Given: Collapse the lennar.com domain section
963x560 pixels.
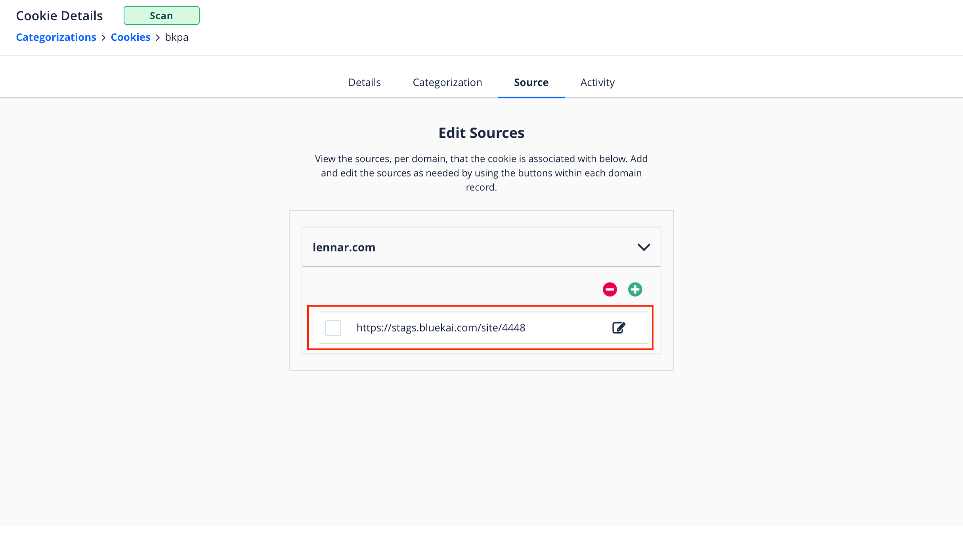Looking at the screenshot, I should (644, 247).
